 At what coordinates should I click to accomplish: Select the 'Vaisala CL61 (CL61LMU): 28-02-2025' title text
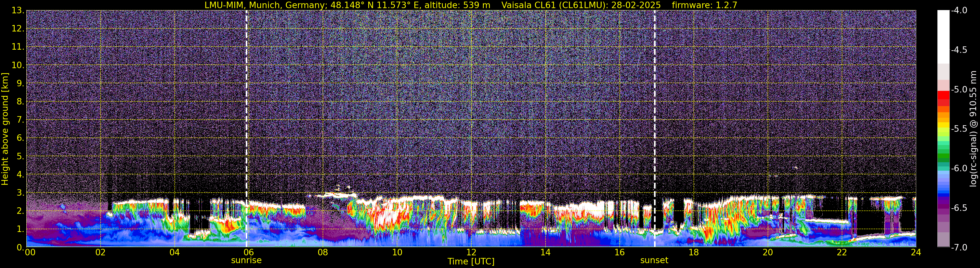coord(581,5)
